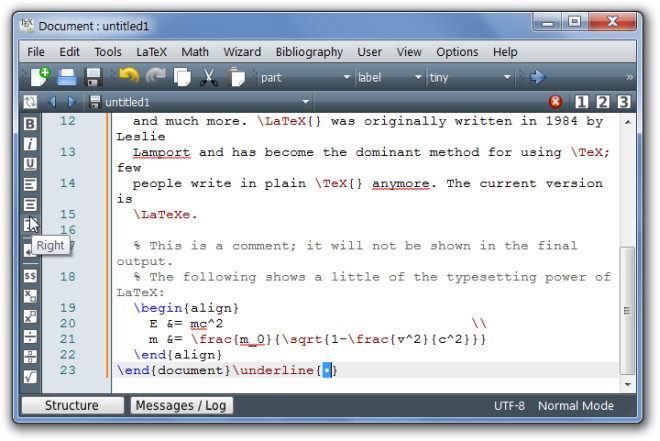The width and height of the screenshot is (660, 441).
Task: Run the blue arrow build icon
Action: [x=538, y=77]
